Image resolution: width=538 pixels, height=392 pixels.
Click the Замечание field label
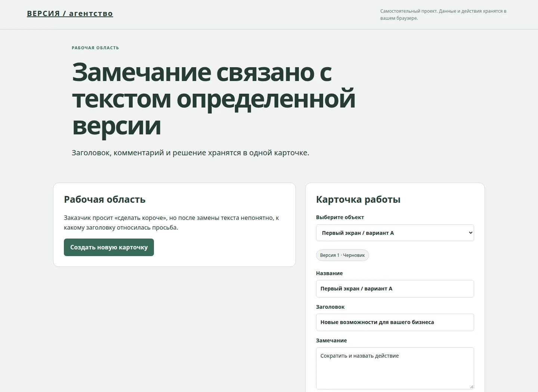tap(331, 340)
